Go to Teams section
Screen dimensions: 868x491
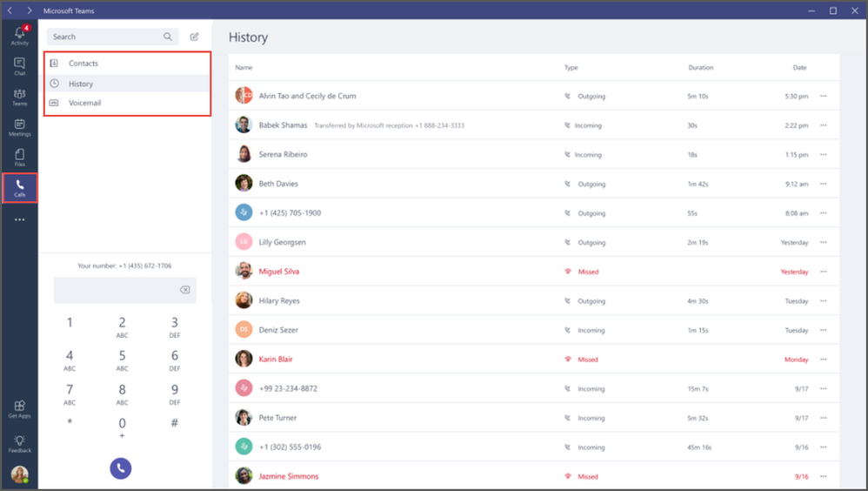click(x=19, y=97)
